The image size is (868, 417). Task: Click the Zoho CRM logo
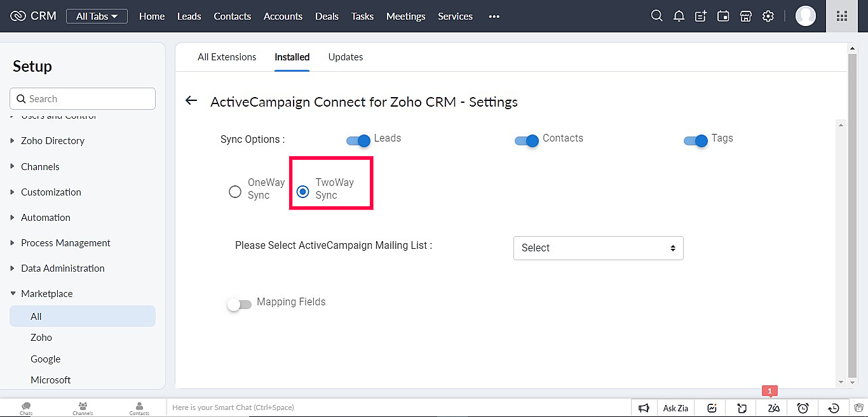(34, 16)
